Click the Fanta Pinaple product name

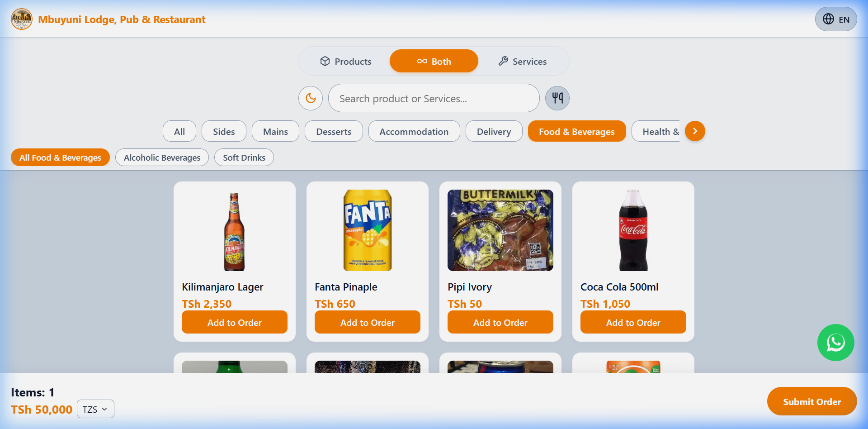[346, 287]
